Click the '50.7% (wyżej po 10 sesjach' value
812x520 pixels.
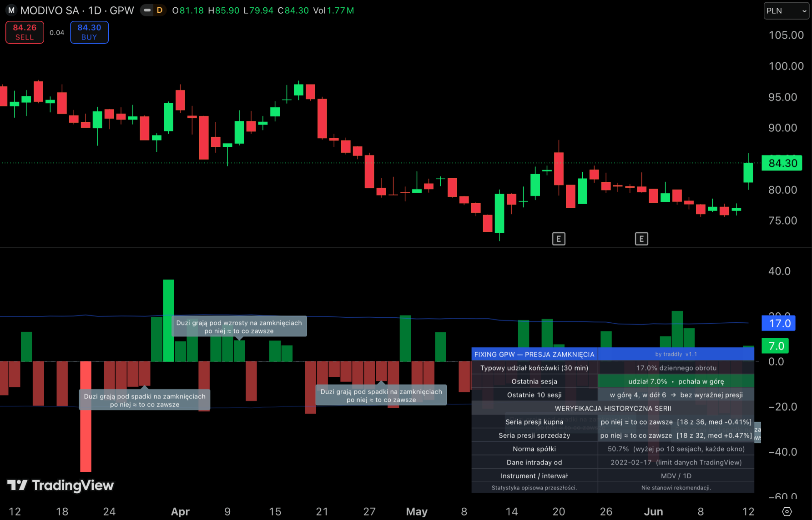(x=676, y=449)
